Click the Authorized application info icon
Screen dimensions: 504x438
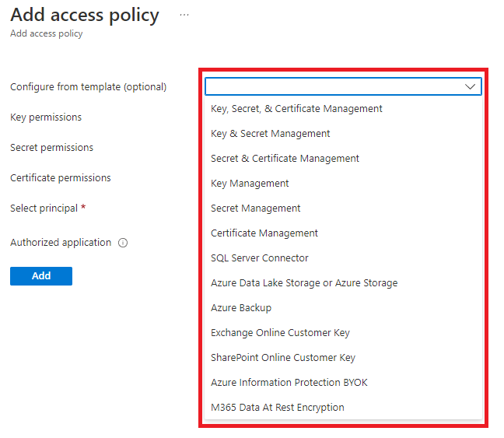[x=123, y=243]
